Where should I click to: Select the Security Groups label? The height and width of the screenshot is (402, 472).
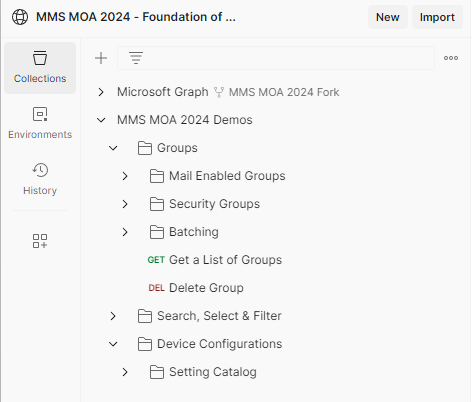tap(214, 204)
